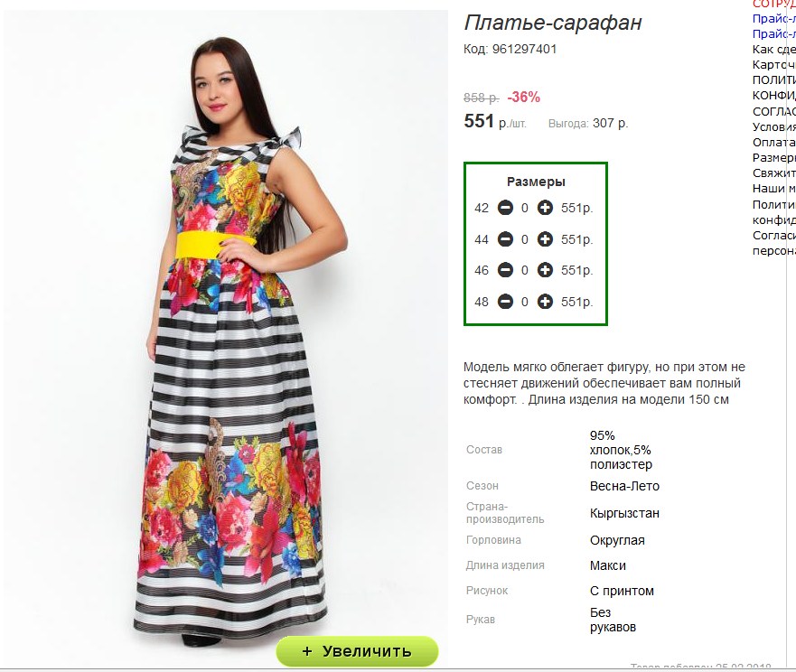Image resolution: width=796 pixels, height=672 pixels.
Task: Click the Свяжитесь sidebar link
Action: coord(773,173)
